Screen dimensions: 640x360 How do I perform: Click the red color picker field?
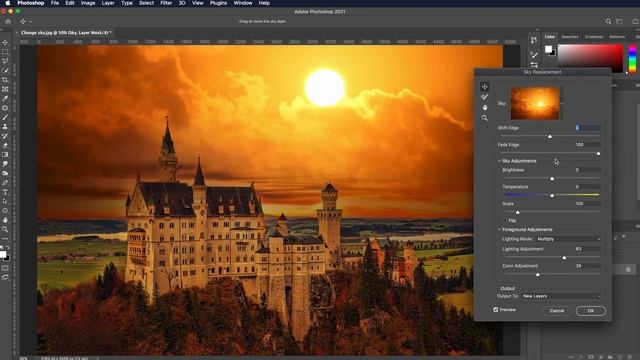pyautogui.click(x=591, y=59)
